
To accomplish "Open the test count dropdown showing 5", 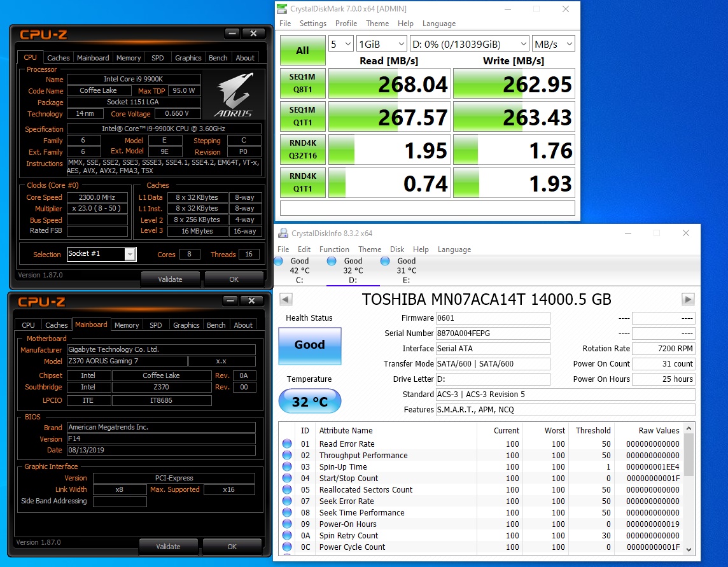I will pos(341,44).
